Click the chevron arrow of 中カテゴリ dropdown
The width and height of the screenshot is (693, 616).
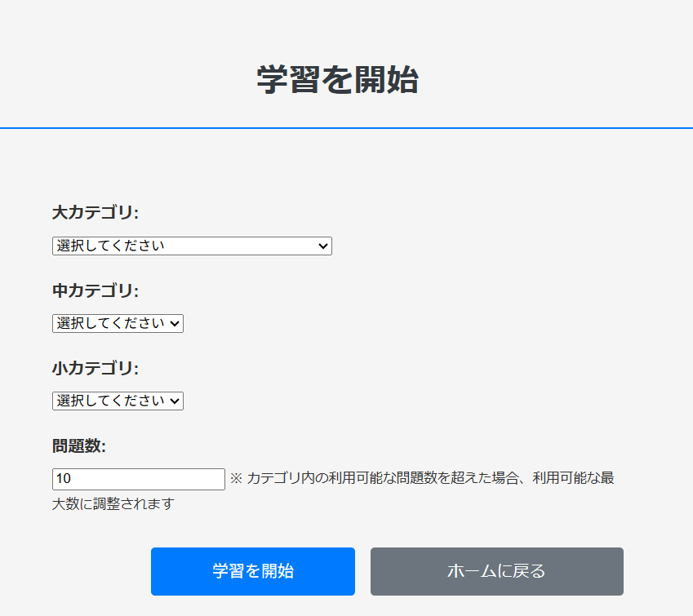point(175,324)
